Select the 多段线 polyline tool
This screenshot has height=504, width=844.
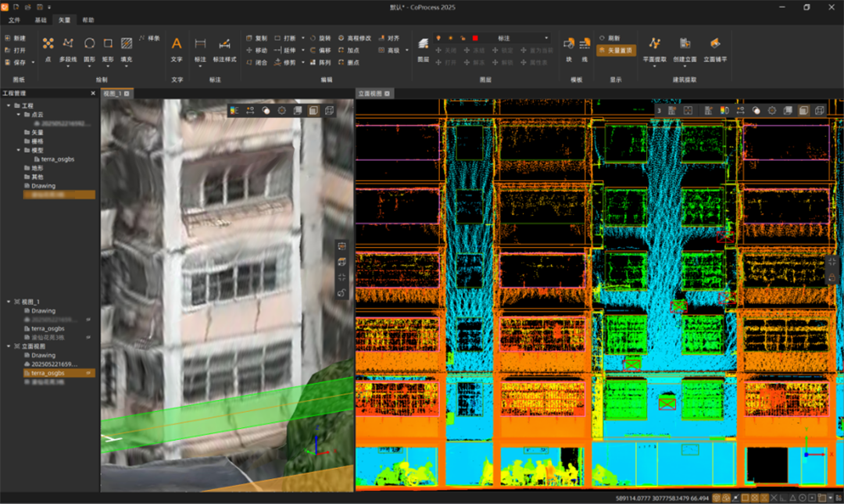point(68,45)
